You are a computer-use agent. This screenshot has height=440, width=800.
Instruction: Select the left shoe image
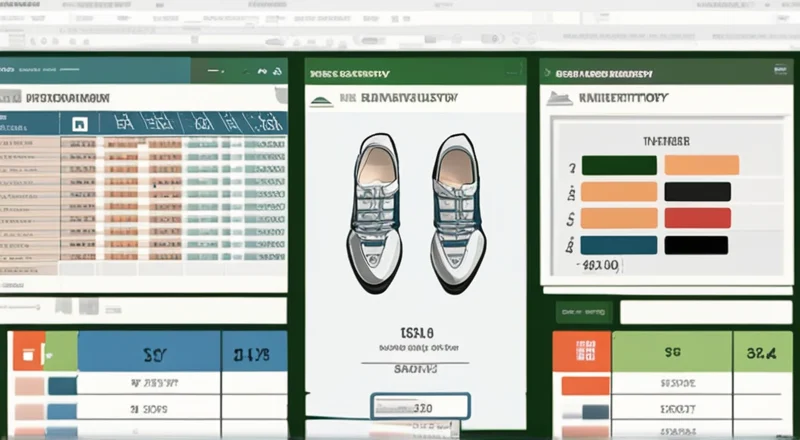point(375,210)
